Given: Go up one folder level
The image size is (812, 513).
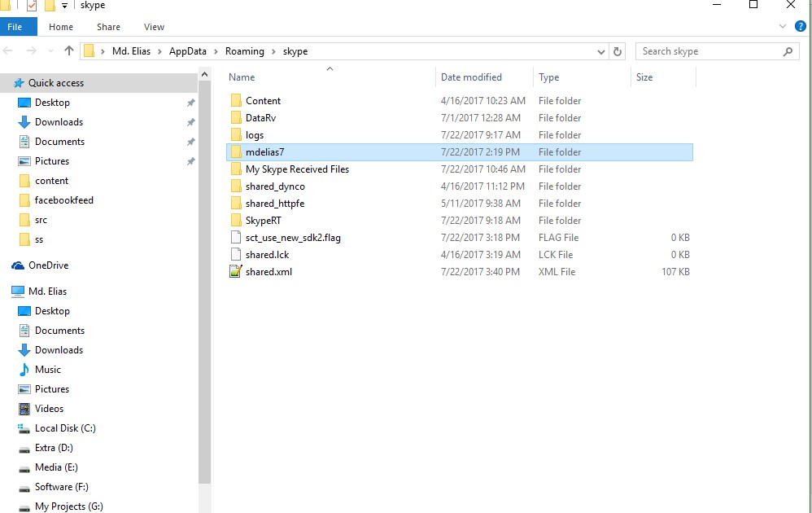Looking at the screenshot, I should click(69, 50).
